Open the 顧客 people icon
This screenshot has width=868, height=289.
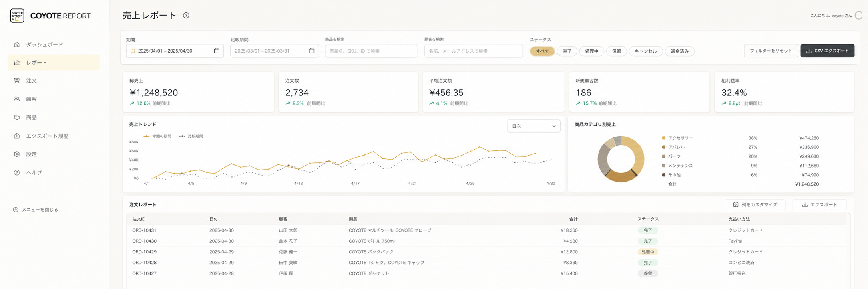pos(17,99)
